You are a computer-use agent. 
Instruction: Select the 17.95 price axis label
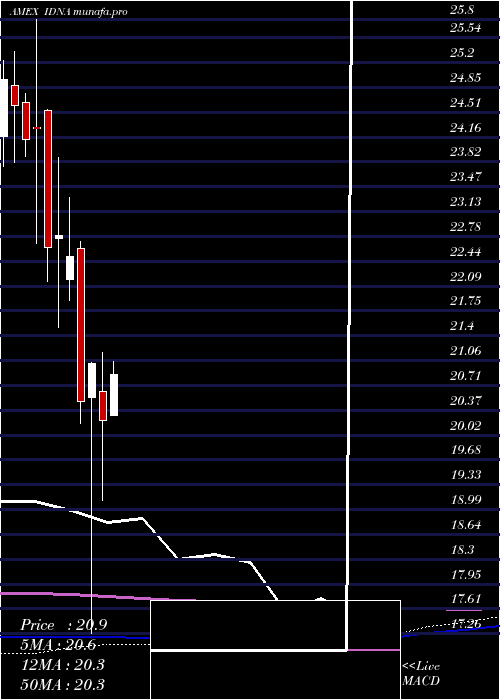(x=466, y=575)
